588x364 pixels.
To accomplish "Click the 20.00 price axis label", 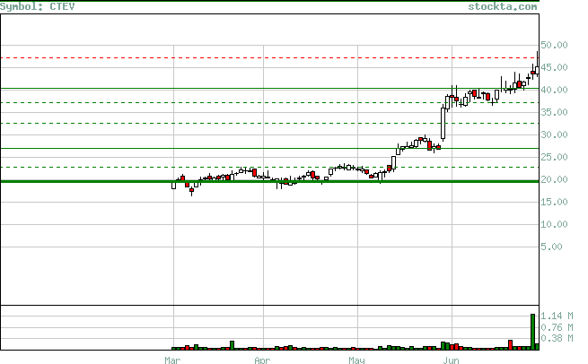I will pos(554,179).
